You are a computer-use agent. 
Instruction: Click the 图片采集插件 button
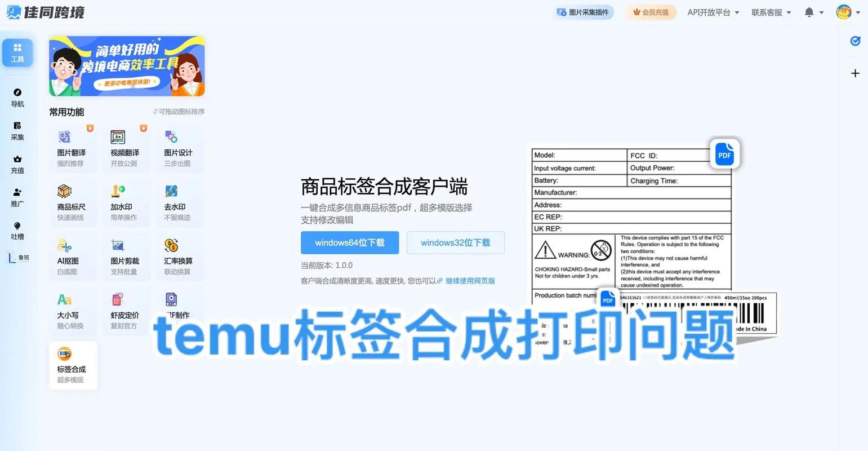(x=582, y=12)
